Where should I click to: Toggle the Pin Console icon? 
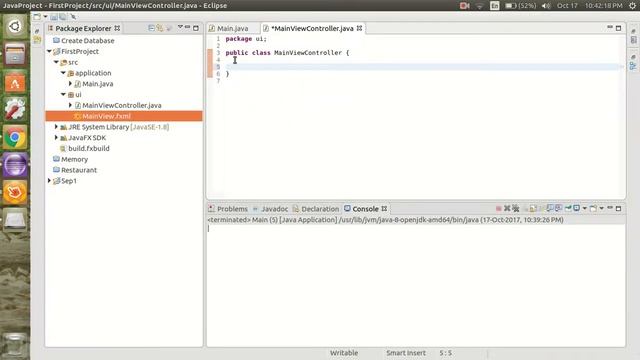coord(568,209)
